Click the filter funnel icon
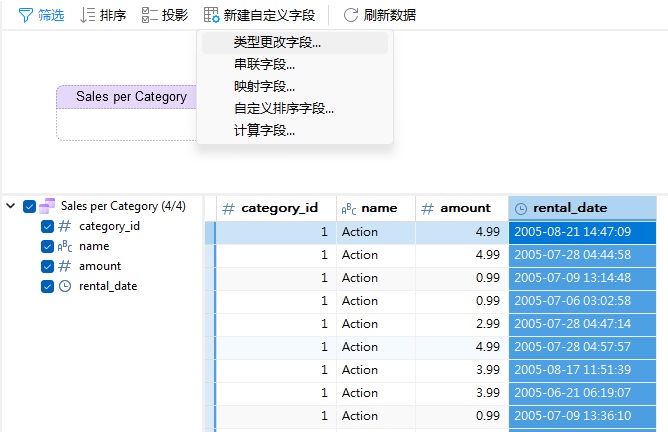The image size is (668, 432). point(26,16)
